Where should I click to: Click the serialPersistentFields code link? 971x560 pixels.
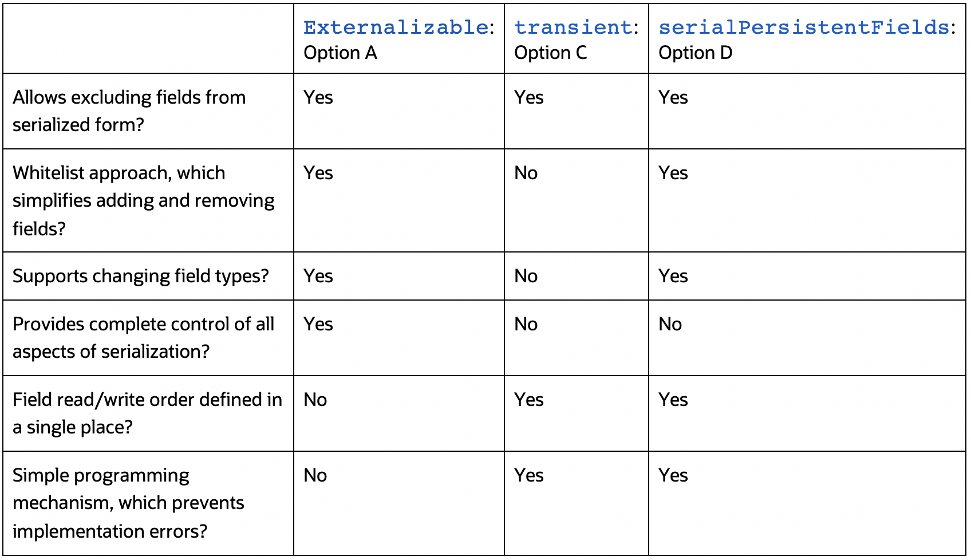(803, 27)
